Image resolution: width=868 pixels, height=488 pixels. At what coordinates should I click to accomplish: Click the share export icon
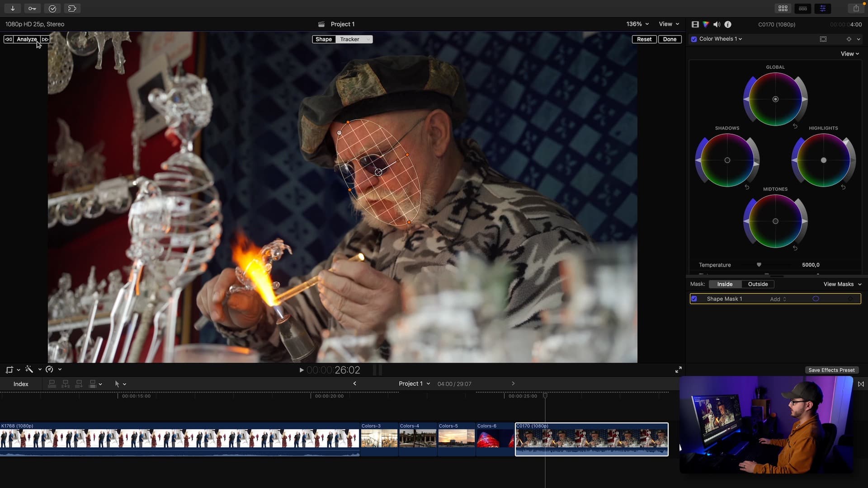point(856,8)
